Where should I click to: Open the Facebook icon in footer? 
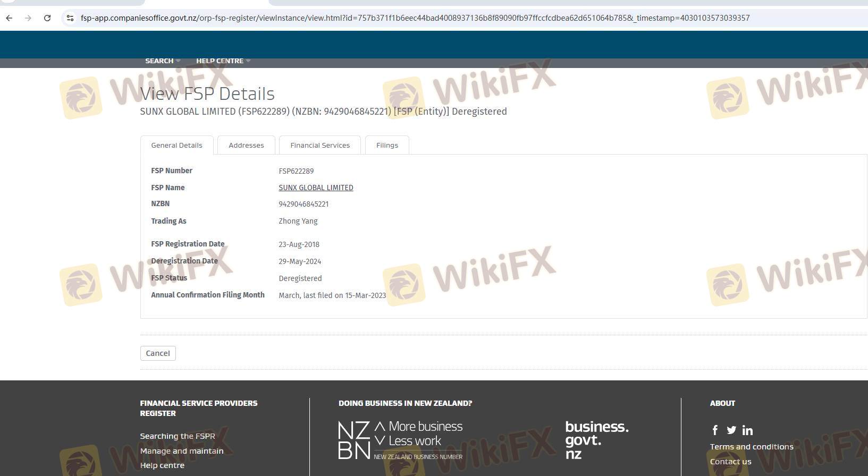(x=715, y=430)
